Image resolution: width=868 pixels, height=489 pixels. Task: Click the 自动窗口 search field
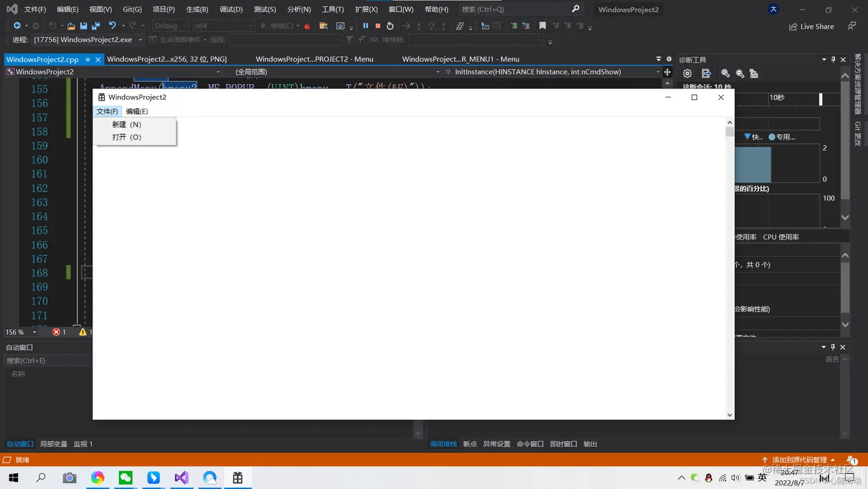(x=48, y=361)
